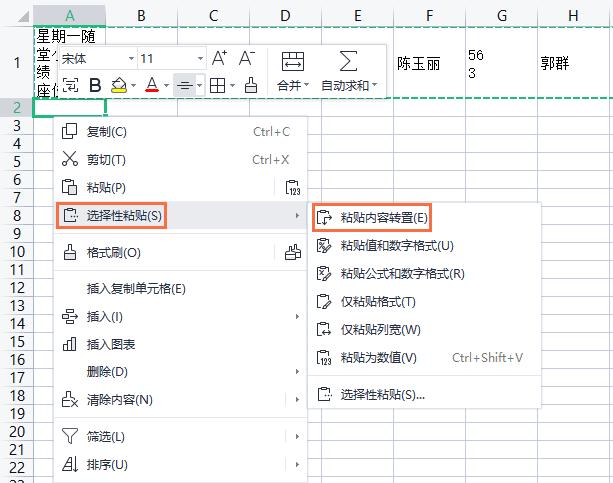Image resolution: width=613 pixels, height=483 pixels.
Task: Open 选择性粘贴(S) submenu entry
Action: [x=180, y=215]
